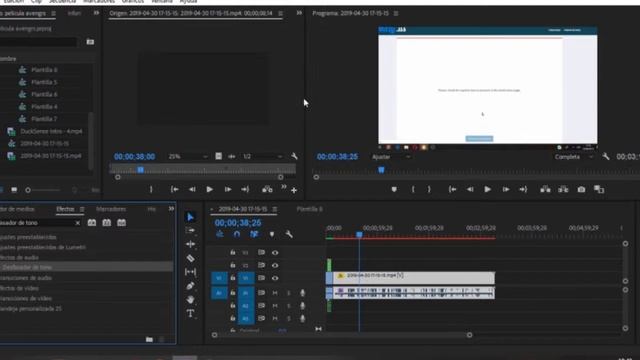Hide track V2 with eye icon
The height and width of the screenshot is (360, 640).
click(275, 265)
